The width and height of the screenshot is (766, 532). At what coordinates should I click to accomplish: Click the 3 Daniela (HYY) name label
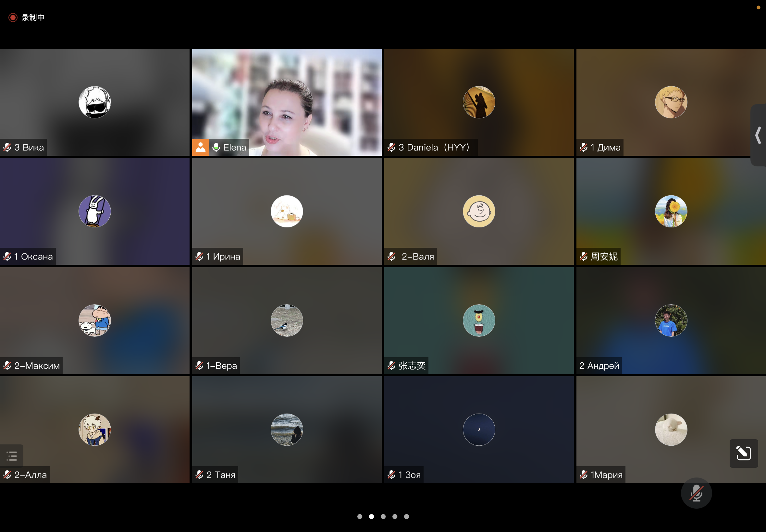(x=434, y=147)
